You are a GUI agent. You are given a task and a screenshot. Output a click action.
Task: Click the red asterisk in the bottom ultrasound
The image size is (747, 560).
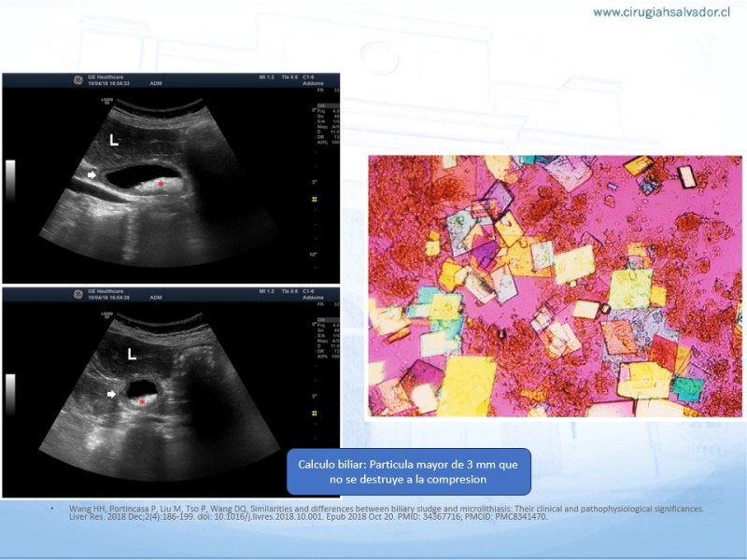[142, 402]
